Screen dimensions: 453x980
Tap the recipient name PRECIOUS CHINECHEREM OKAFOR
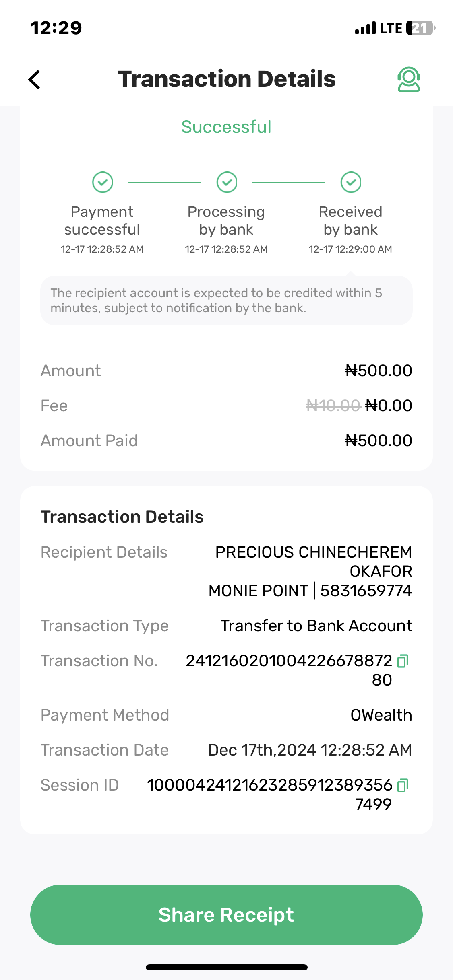click(313, 561)
